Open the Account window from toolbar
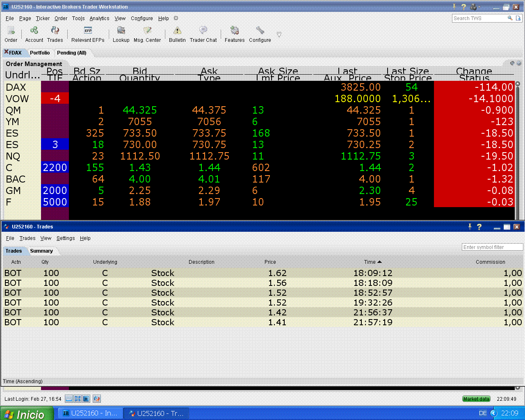 [x=34, y=34]
